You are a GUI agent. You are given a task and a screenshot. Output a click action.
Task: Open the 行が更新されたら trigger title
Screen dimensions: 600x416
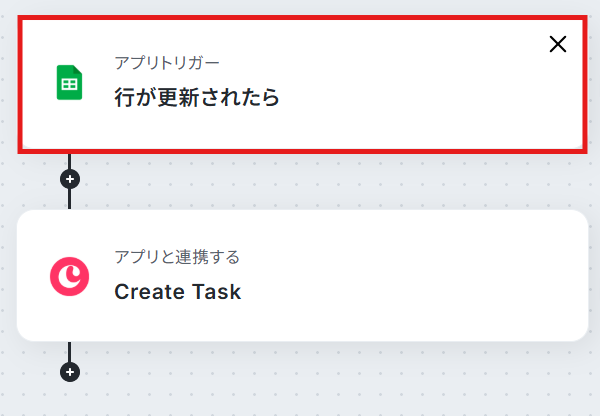coord(196,98)
